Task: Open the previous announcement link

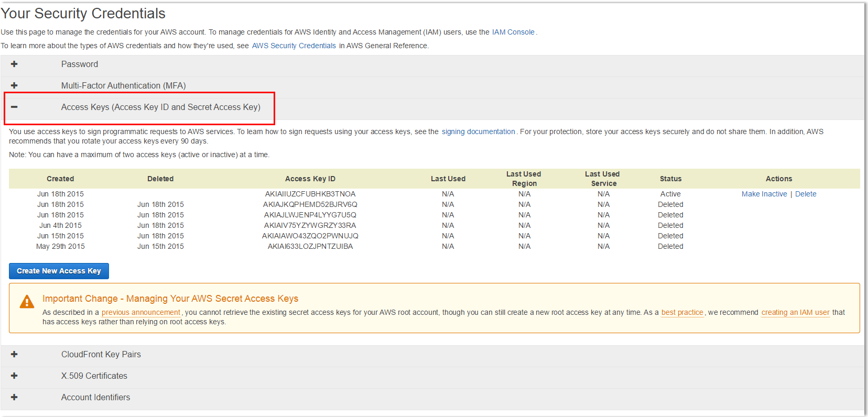Action: [140, 312]
